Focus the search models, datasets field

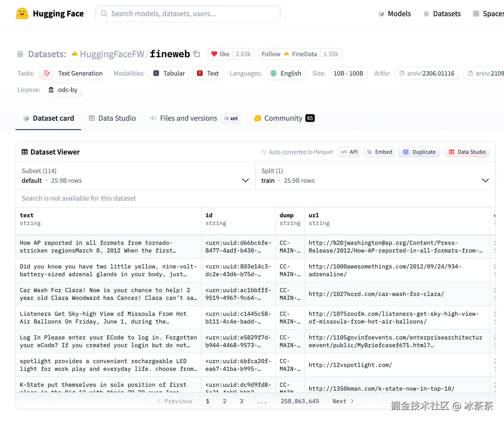[188, 14]
